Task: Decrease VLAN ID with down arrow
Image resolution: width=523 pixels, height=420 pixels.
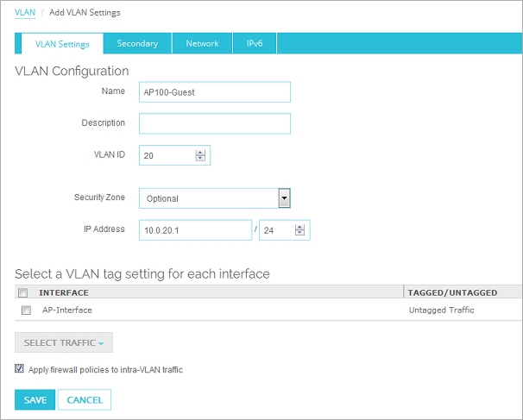Action: [x=201, y=159]
